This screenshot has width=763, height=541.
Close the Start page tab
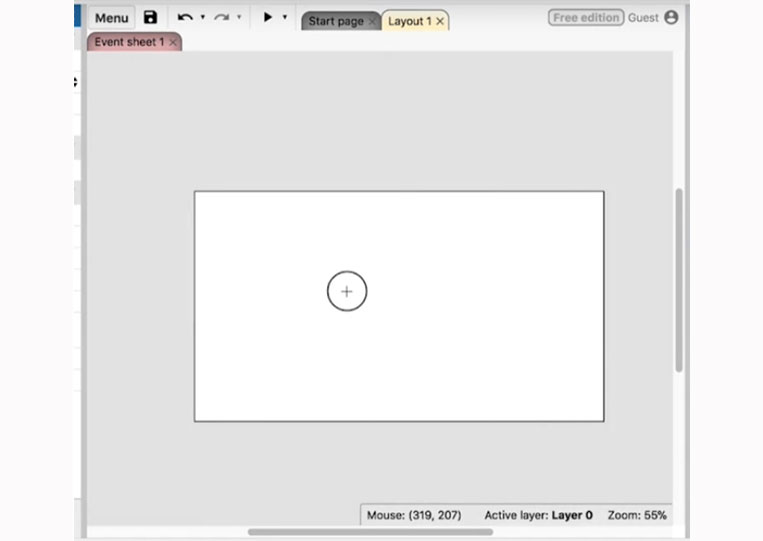[372, 21]
